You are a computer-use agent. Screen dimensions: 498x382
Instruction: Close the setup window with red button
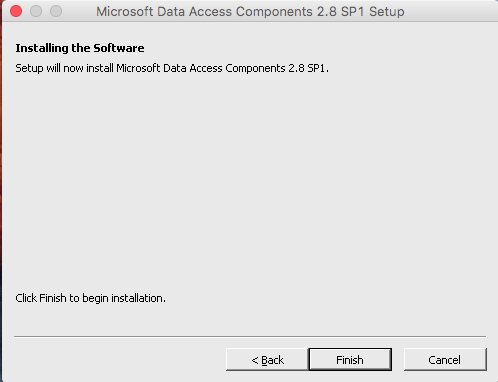coord(16,11)
